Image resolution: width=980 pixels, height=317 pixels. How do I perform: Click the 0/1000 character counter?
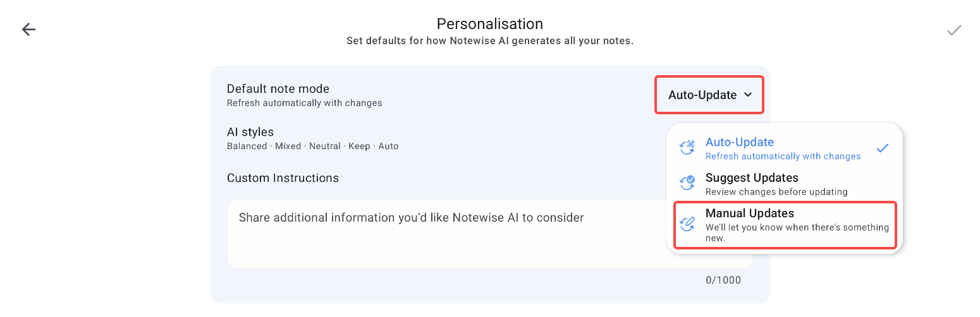click(723, 280)
